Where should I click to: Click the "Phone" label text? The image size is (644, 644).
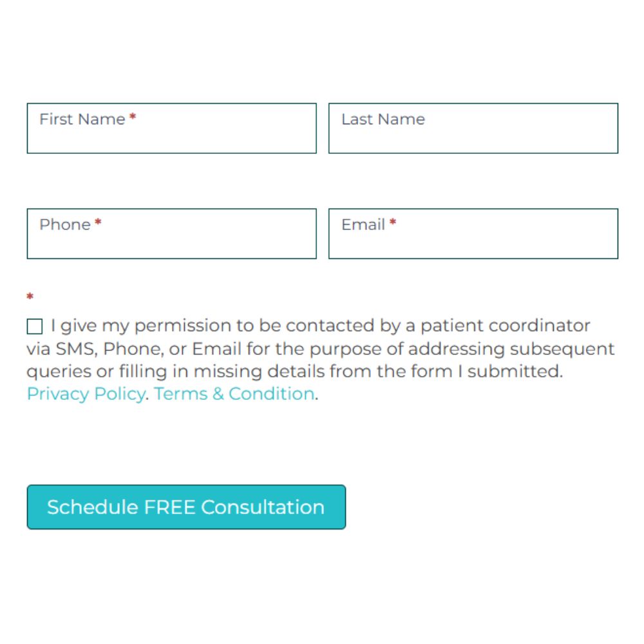point(65,225)
